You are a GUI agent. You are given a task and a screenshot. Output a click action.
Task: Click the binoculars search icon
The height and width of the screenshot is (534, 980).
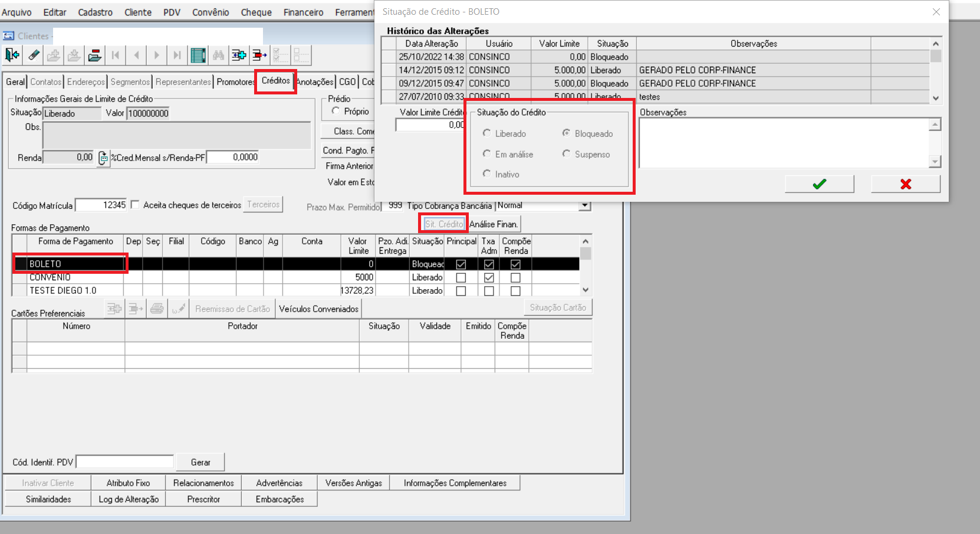(x=219, y=55)
